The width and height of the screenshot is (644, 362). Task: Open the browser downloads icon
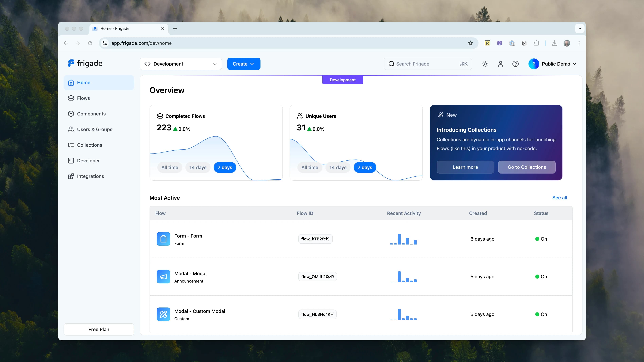click(x=554, y=43)
